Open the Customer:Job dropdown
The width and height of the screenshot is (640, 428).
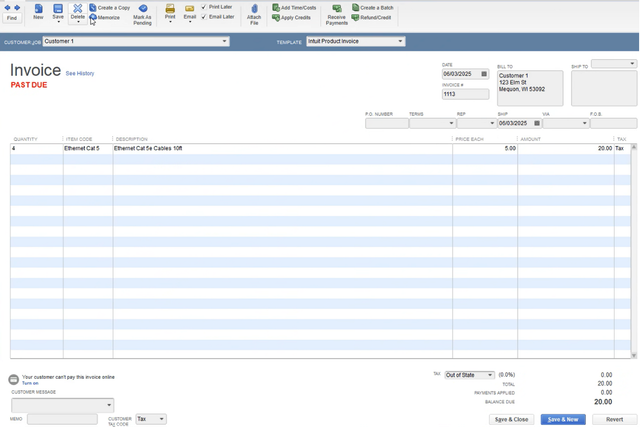click(224, 41)
